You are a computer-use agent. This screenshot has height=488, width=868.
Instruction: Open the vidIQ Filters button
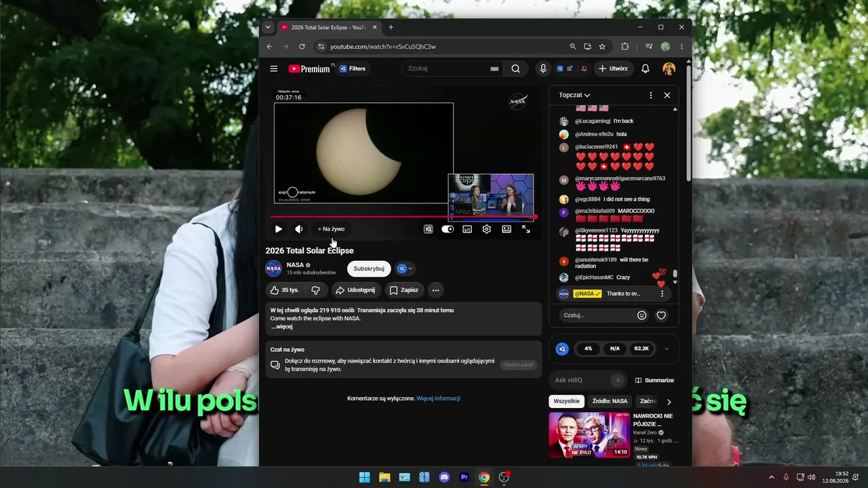click(x=353, y=68)
